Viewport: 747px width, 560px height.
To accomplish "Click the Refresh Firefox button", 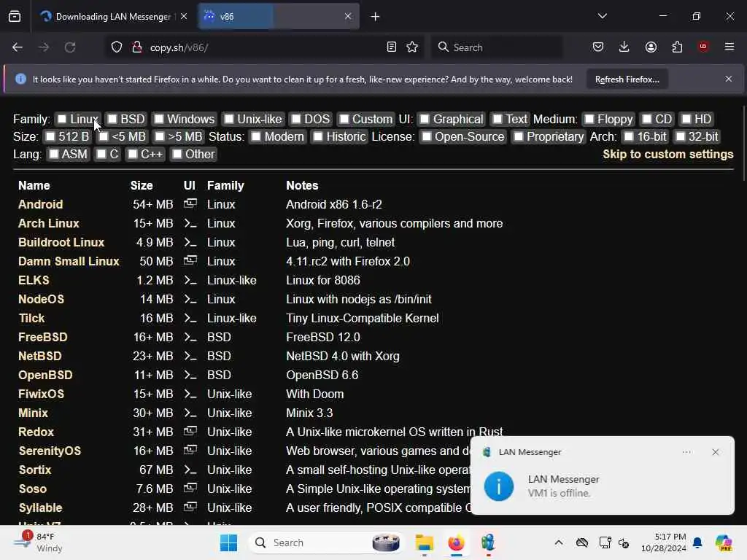I will tap(627, 79).
